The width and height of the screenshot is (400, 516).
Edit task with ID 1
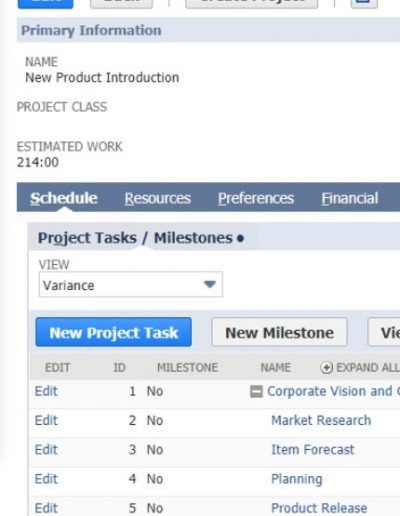point(46,391)
